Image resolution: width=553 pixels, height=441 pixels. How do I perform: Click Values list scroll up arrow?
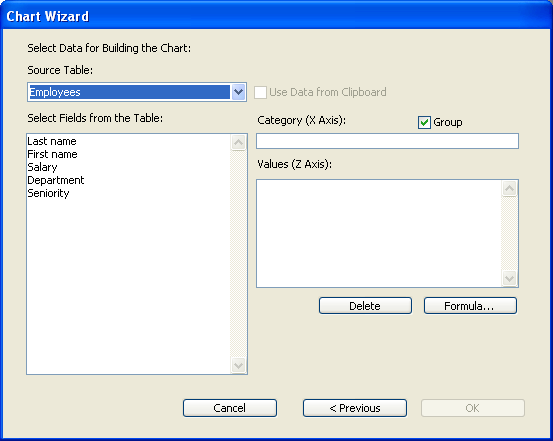click(x=509, y=188)
